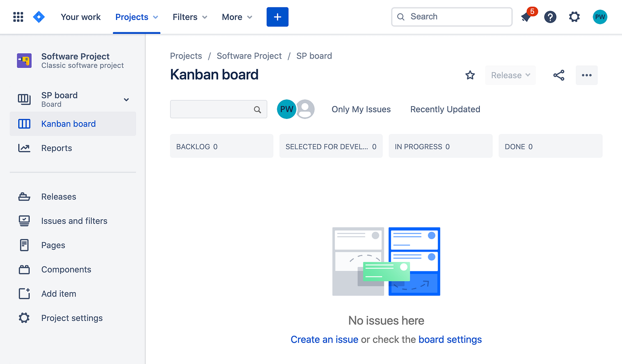
Task: Open the Projects dropdown menu
Action: click(136, 17)
